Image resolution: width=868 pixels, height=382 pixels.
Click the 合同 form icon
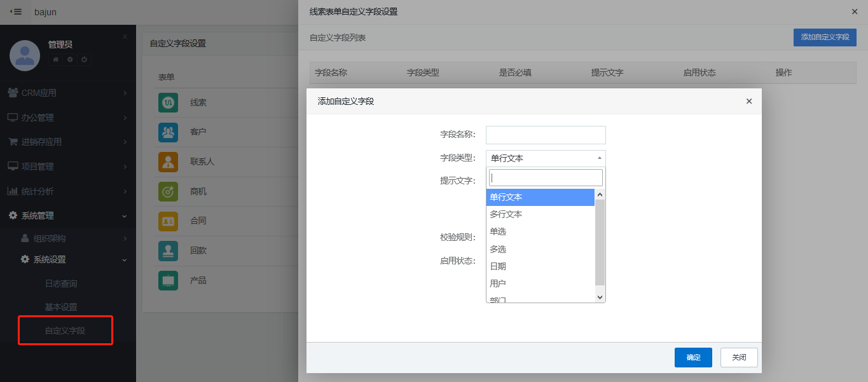168,221
